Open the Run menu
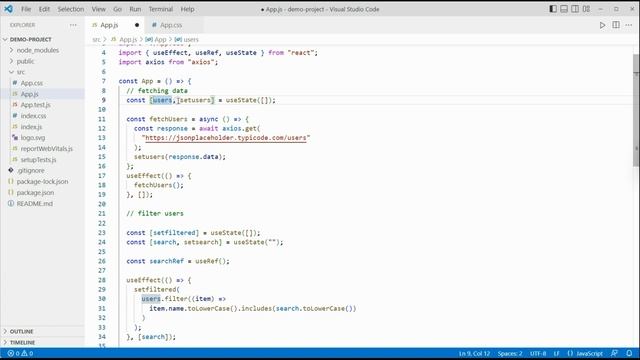Screen dimensions: 640x360 tap(135, 9)
